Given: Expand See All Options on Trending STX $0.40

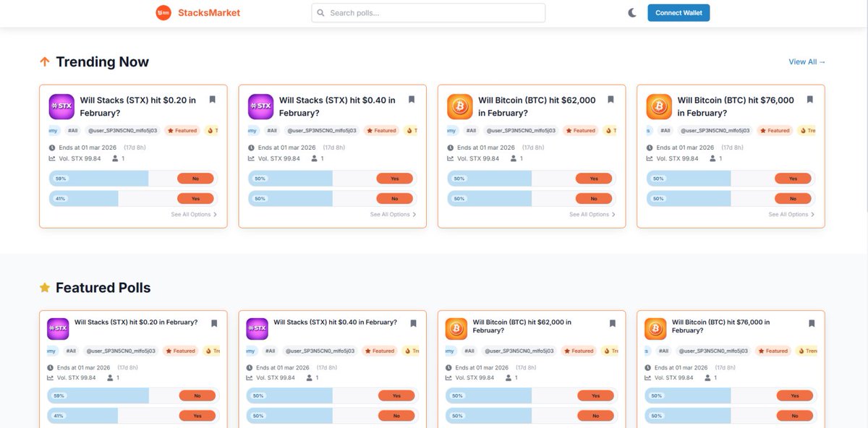Looking at the screenshot, I should point(393,215).
